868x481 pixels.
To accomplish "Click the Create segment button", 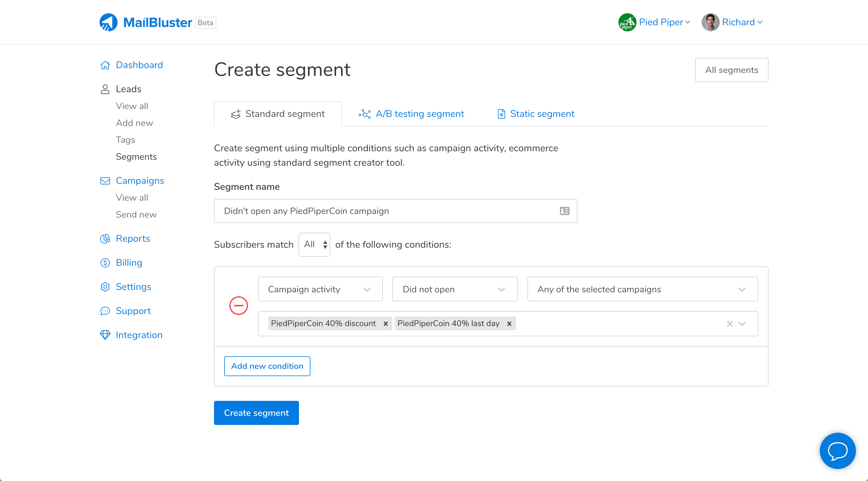I will 256,413.
